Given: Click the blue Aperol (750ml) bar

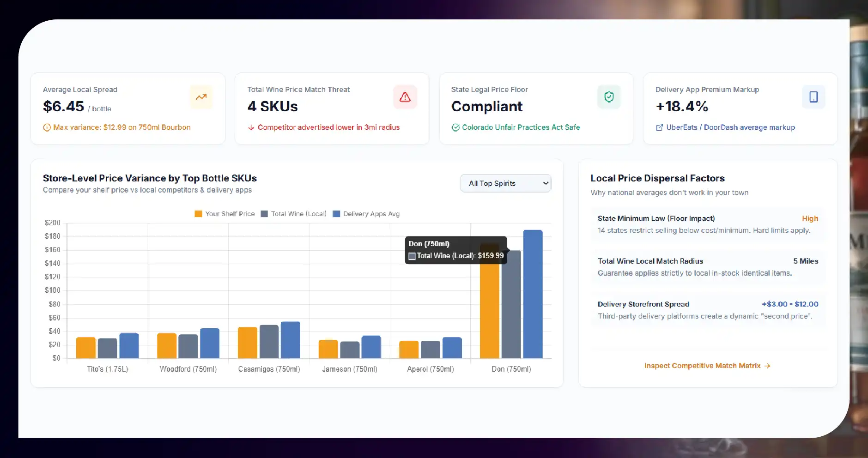Looking at the screenshot, I should [452, 348].
